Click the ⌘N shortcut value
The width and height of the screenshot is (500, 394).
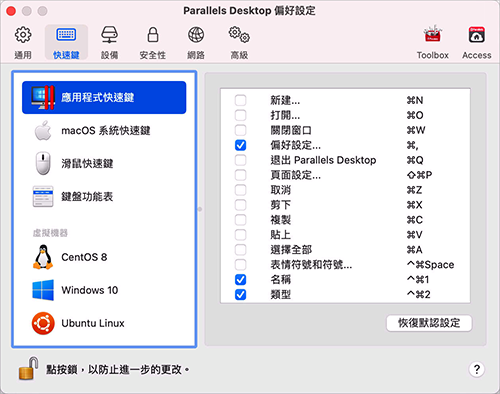pos(415,100)
